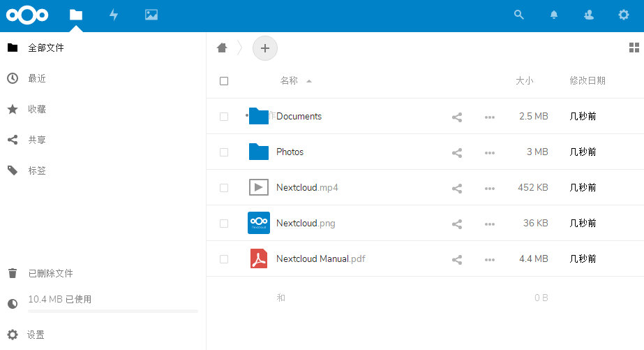Share the Documents folder
The width and height of the screenshot is (644, 350).
457,117
